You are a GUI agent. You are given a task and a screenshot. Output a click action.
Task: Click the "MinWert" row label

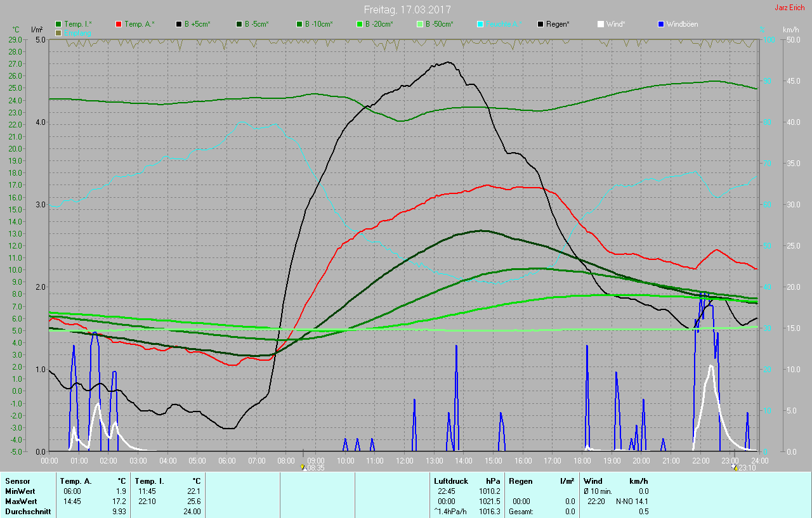click(x=20, y=491)
